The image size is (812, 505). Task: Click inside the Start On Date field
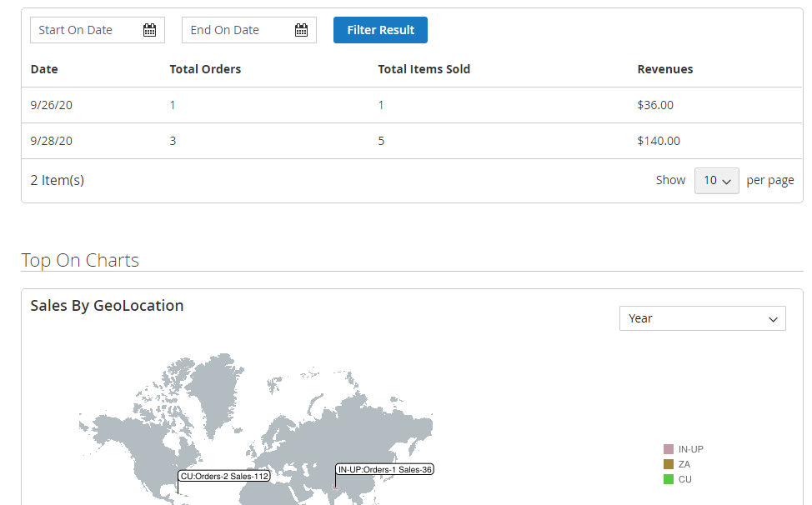(x=79, y=29)
